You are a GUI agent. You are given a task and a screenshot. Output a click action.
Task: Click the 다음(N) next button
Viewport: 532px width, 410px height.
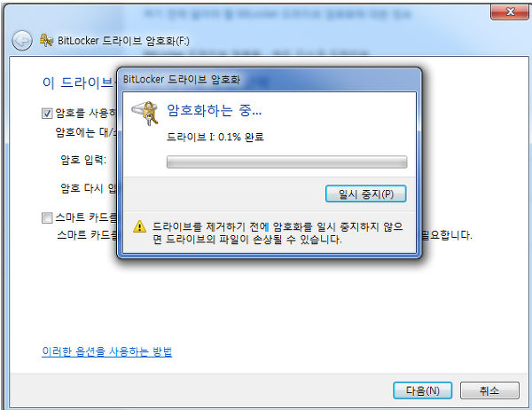422,390
